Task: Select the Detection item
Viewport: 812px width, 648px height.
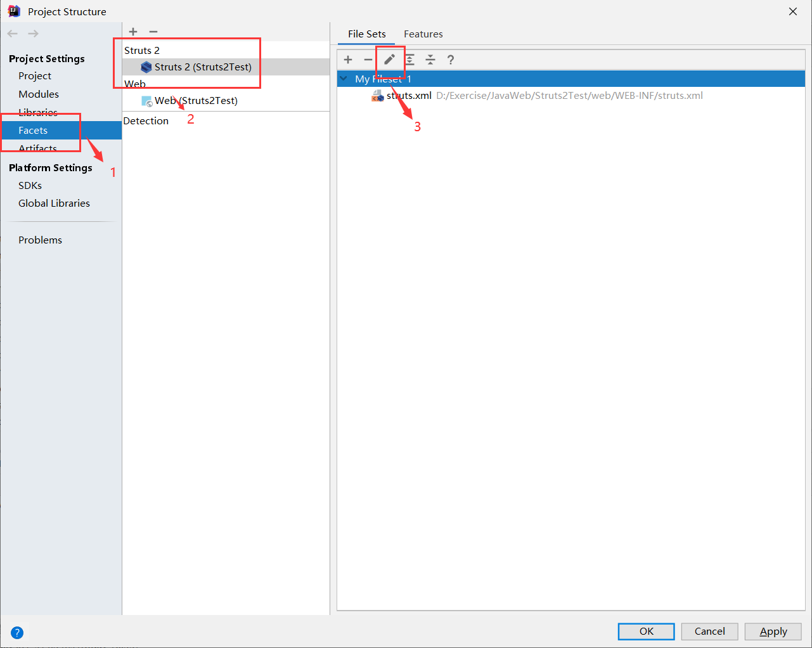Action: point(146,120)
